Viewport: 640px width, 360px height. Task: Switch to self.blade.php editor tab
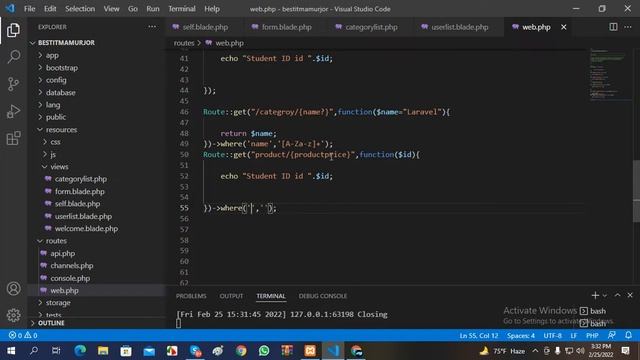[206, 27]
